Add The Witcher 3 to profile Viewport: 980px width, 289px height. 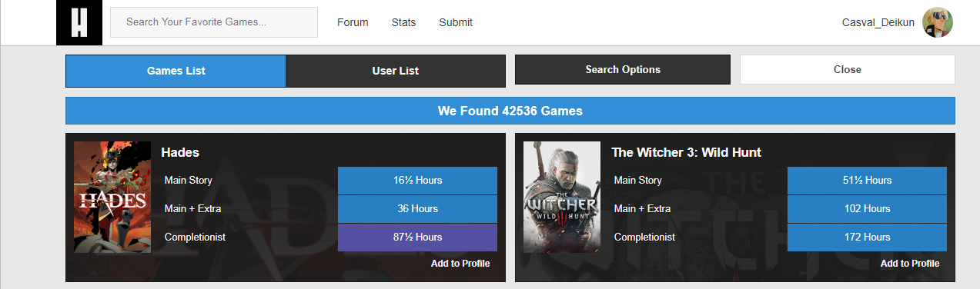click(910, 263)
